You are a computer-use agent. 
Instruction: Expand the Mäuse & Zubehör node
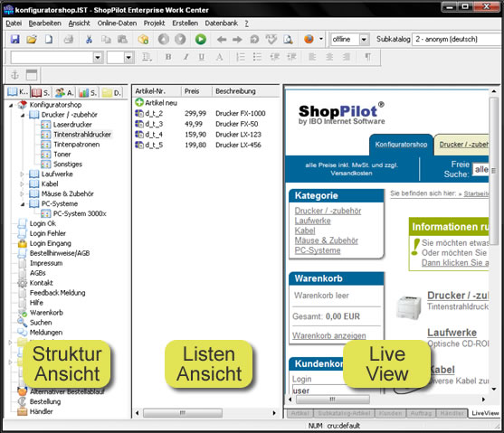pyautogui.click(x=22, y=193)
